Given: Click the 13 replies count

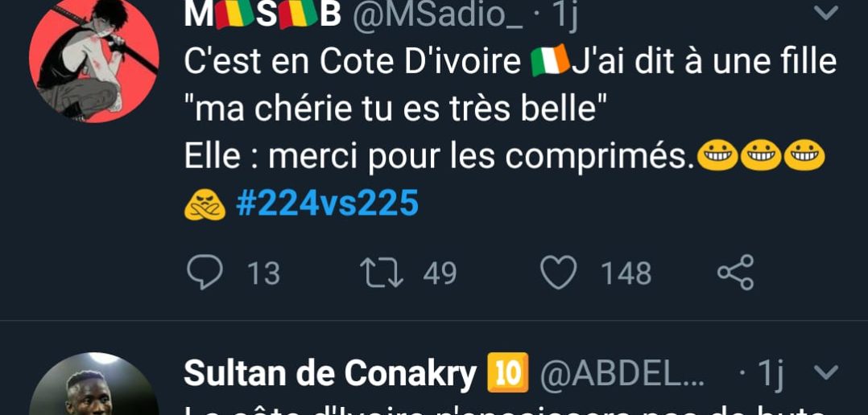Looking at the screenshot, I should click(263, 273).
